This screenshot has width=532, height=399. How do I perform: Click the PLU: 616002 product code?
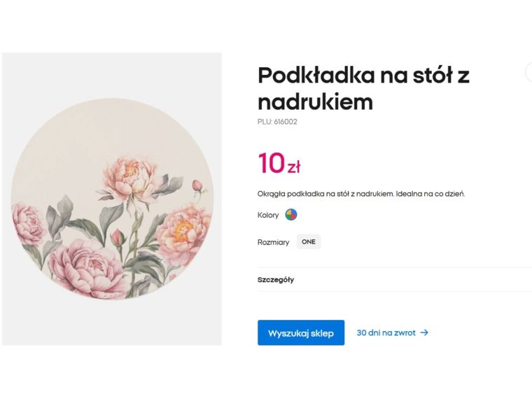277,122
